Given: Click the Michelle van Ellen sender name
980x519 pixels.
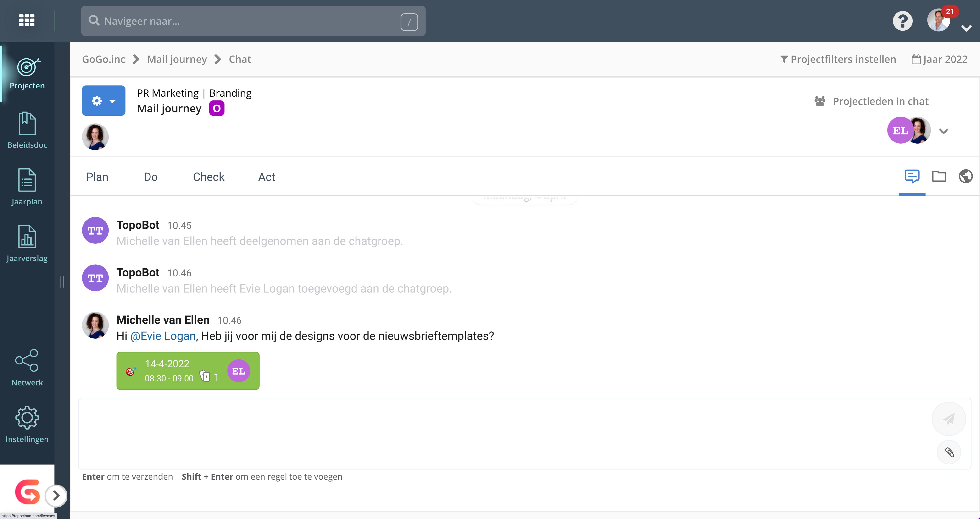Looking at the screenshot, I should 163,320.
